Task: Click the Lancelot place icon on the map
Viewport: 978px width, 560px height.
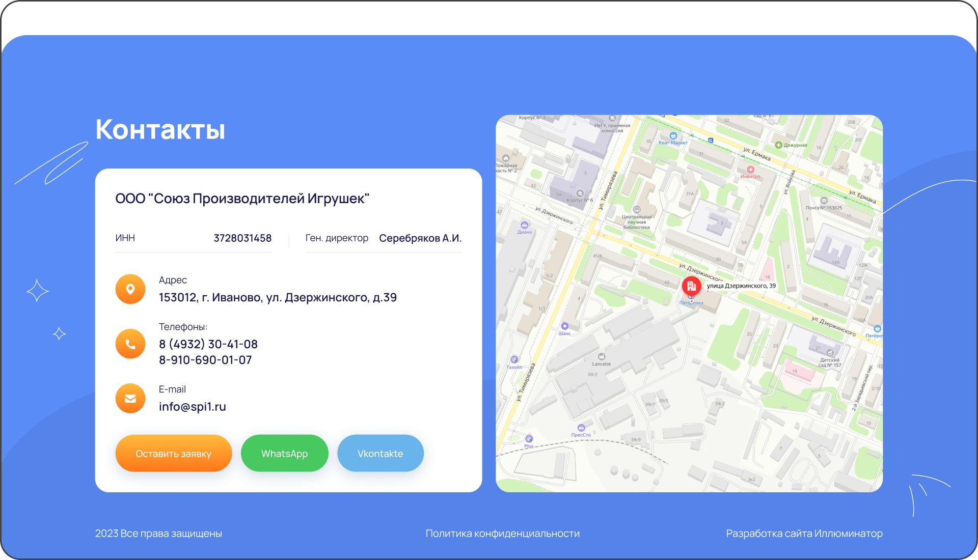Action: pos(602,356)
